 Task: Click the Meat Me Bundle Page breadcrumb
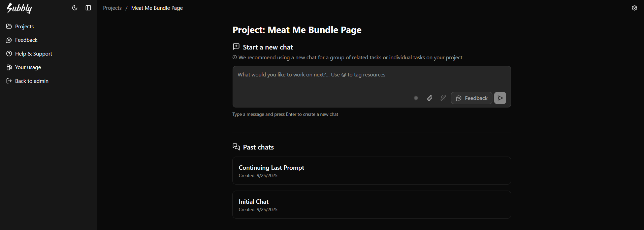click(x=157, y=8)
